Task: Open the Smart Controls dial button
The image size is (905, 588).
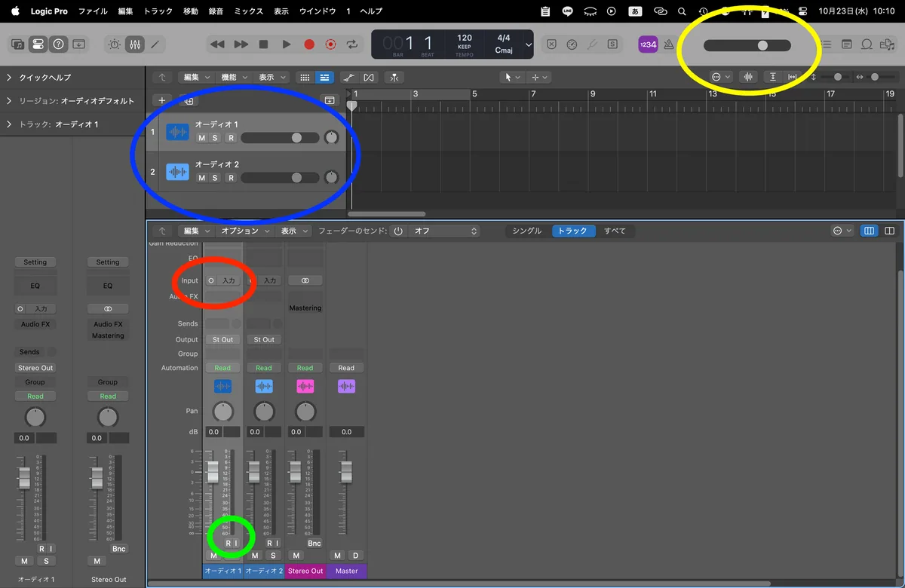Action: click(114, 44)
